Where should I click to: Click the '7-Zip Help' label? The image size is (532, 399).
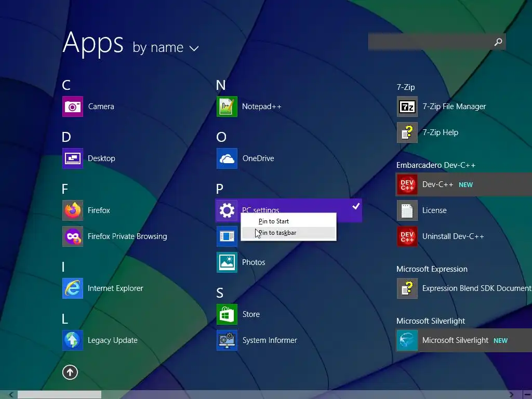pos(441,132)
